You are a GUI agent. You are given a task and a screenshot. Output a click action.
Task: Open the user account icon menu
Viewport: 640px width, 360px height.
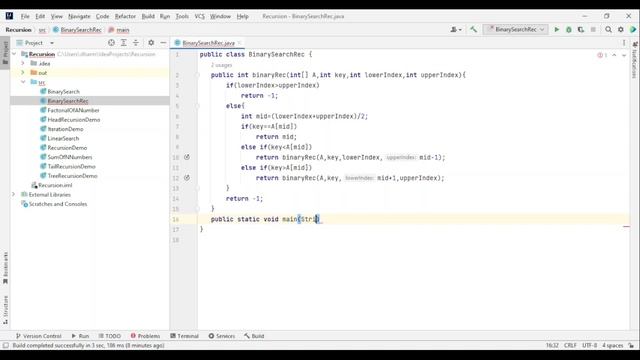456,29
